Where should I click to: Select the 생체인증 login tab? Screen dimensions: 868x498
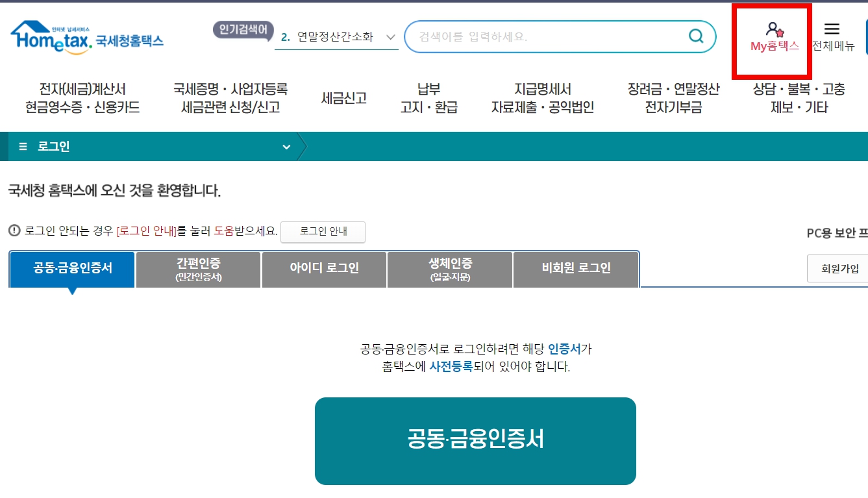[449, 269]
